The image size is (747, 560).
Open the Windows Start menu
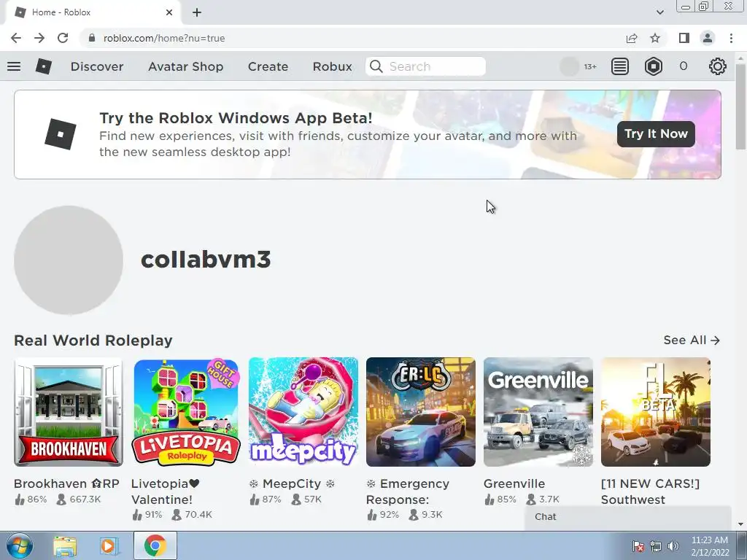[x=19, y=545]
